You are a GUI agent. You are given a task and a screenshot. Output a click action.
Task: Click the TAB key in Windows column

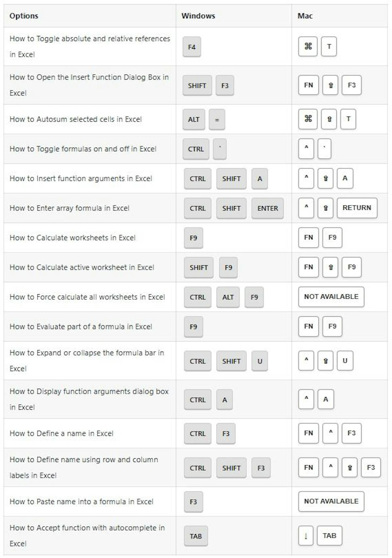196,536
